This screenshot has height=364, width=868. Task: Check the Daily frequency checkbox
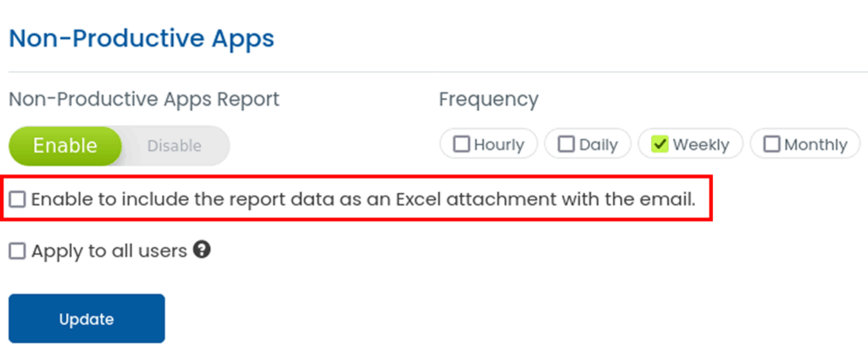[x=566, y=145]
